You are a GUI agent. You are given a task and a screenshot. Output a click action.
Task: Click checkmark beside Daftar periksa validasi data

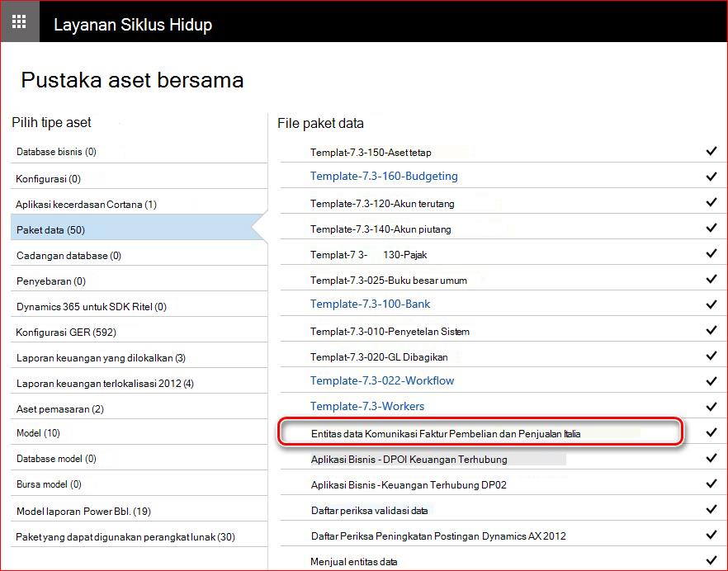point(711,509)
